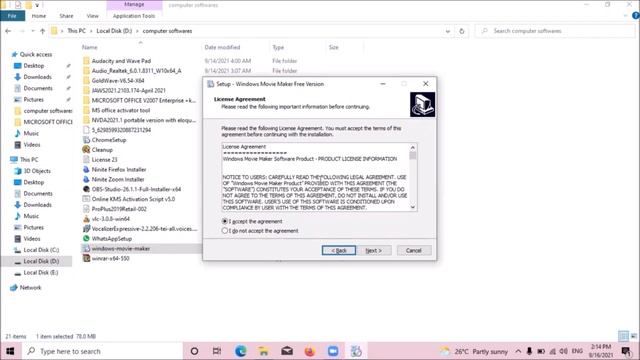Select Local Disk (E:) in the sidebar
The height and width of the screenshot is (360, 640).
click(x=41, y=273)
